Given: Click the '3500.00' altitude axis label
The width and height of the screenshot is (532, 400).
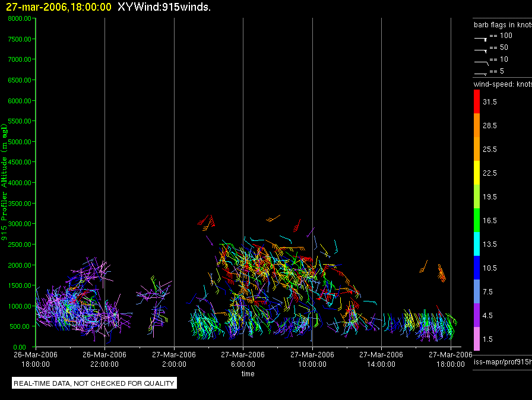Looking at the screenshot, I should pos(20,204).
